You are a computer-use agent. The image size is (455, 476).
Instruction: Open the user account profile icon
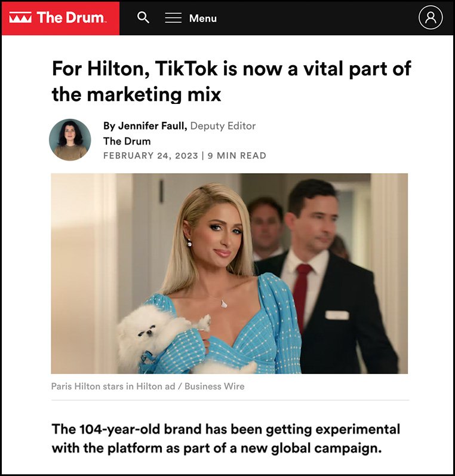431,17
